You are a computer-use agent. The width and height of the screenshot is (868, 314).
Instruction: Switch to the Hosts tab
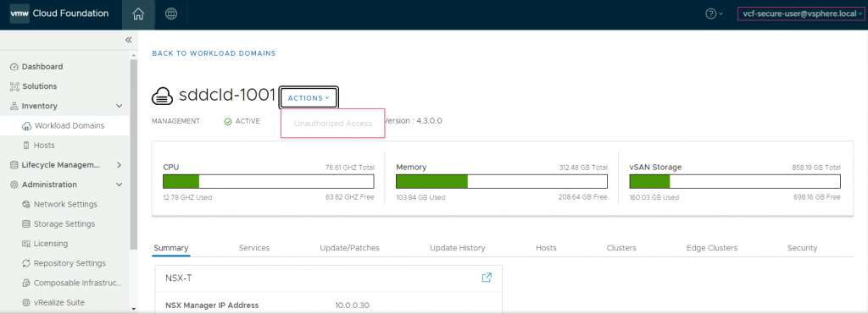click(547, 248)
